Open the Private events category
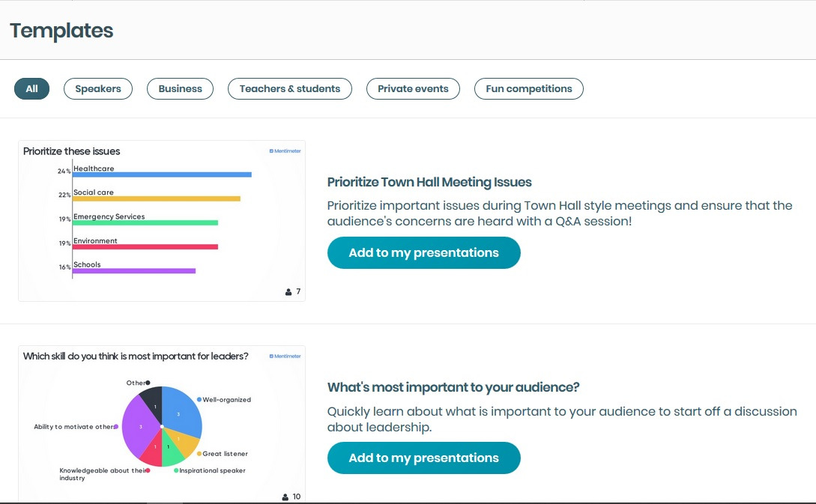The image size is (816, 504). [413, 88]
